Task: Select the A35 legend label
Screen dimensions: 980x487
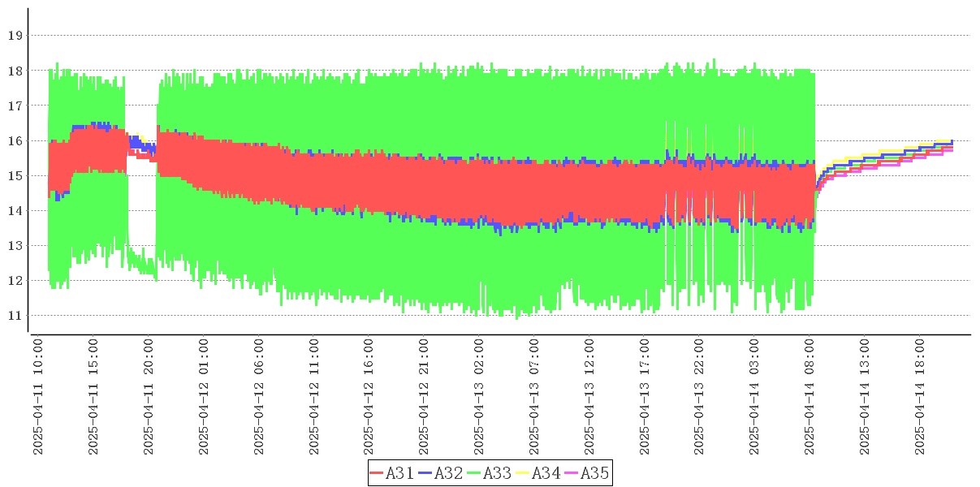Action: pyautogui.click(x=594, y=472)
